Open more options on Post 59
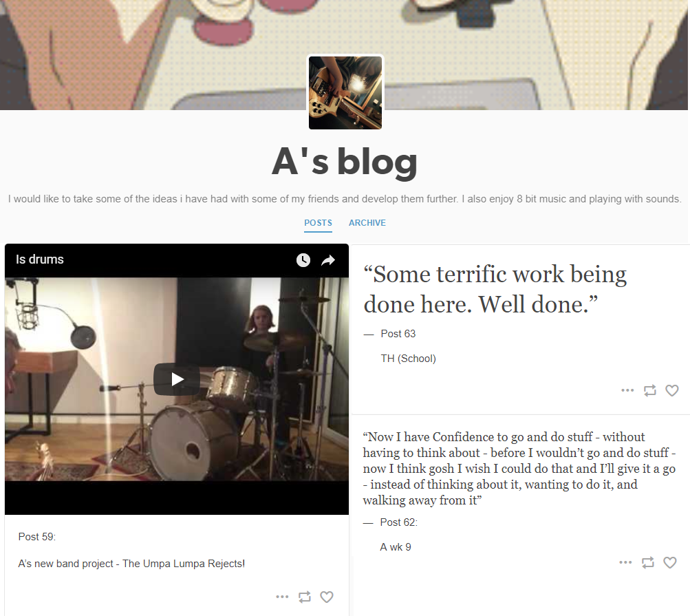The width and height of the screenshot is (690, 616). [x=282, y=597]
